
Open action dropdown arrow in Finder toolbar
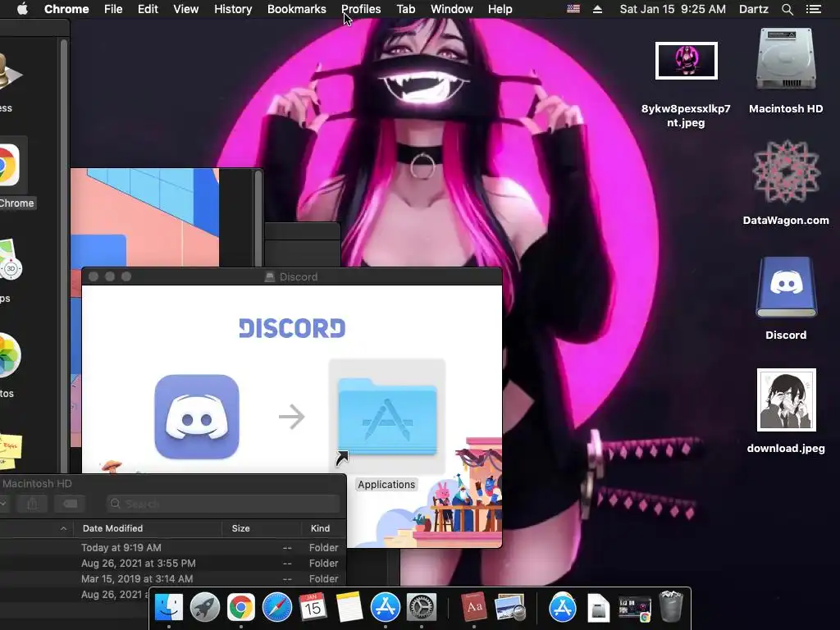pyautogui.click(x=3, y=504)
